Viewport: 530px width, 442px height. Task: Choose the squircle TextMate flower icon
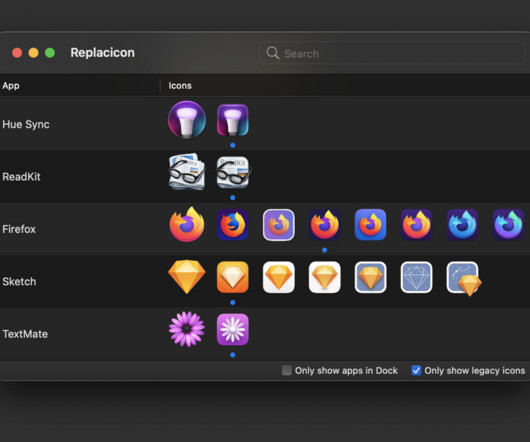233,329
